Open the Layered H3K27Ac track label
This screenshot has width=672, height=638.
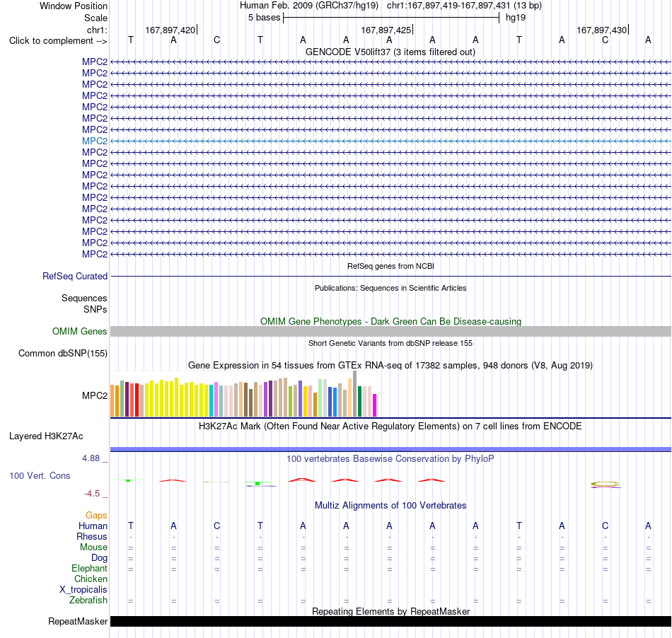pos(46,436)
